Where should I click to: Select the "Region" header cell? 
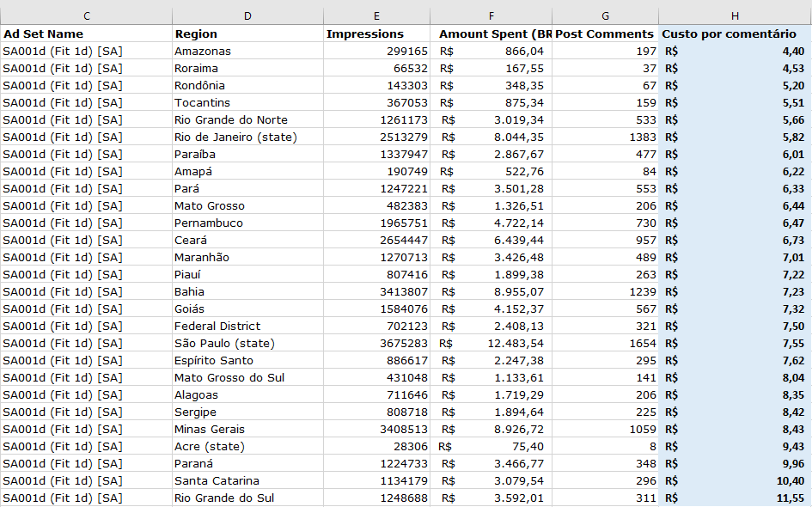(197, 34)
